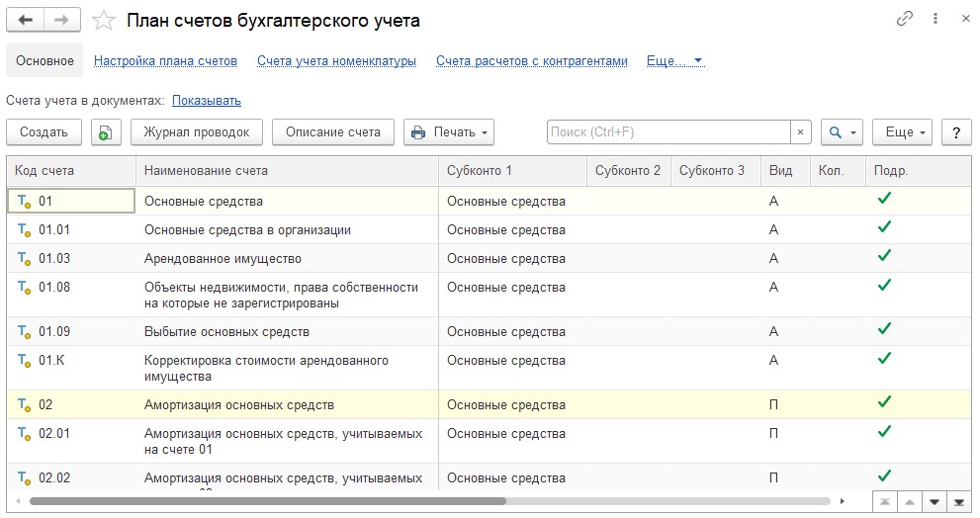Open the three-dot window menu

[935, 19]
